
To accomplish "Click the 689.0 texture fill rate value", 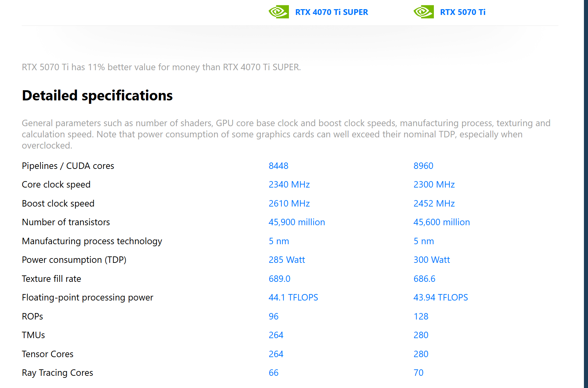I will click(279, 279).
